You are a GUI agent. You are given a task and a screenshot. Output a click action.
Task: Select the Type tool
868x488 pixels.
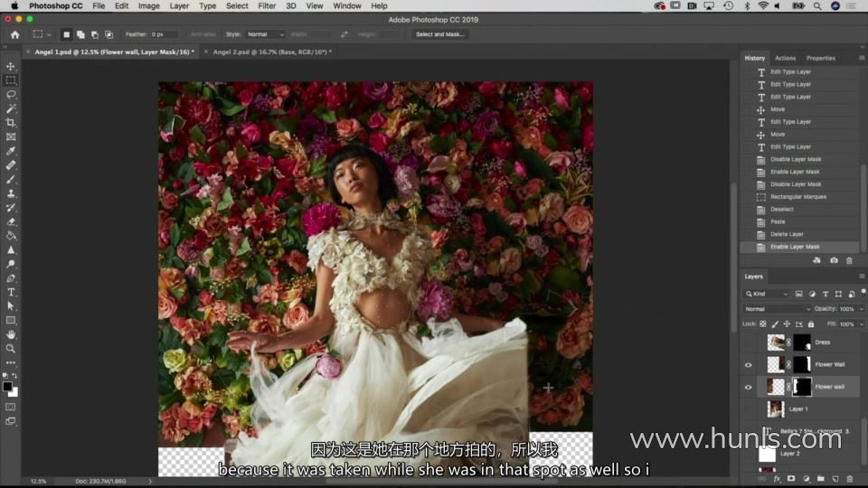[11, 292]
